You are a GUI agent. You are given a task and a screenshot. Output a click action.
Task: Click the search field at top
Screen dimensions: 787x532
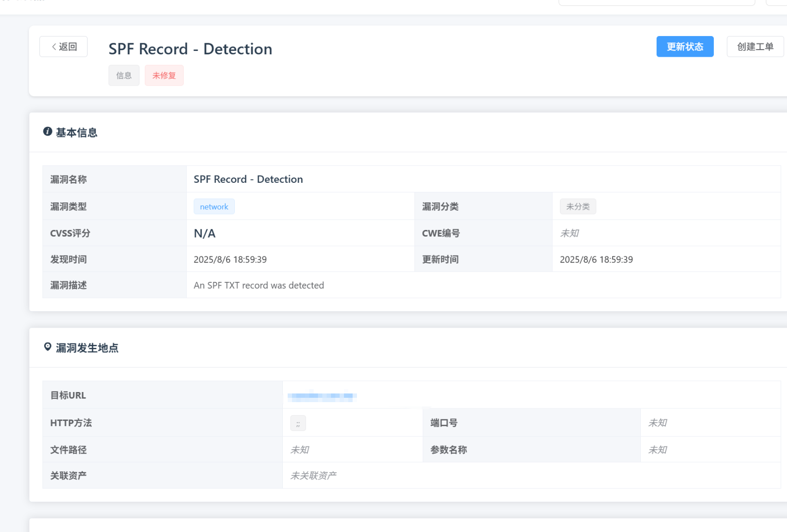coord(656,2)
